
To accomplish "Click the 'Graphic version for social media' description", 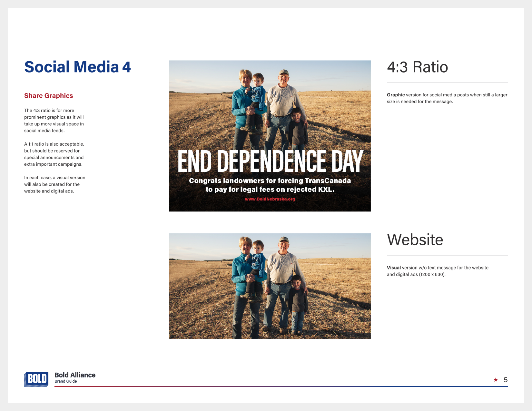I will click(447, 98).
